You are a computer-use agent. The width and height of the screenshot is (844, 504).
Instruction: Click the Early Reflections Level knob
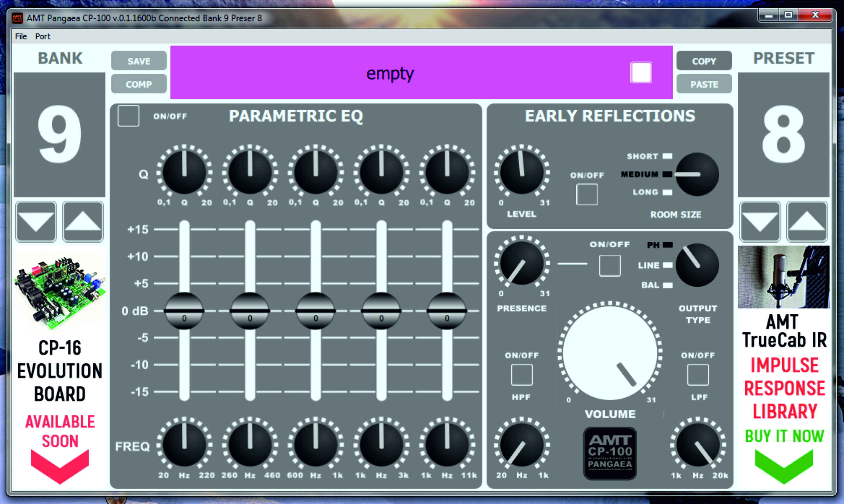point(522,173)
